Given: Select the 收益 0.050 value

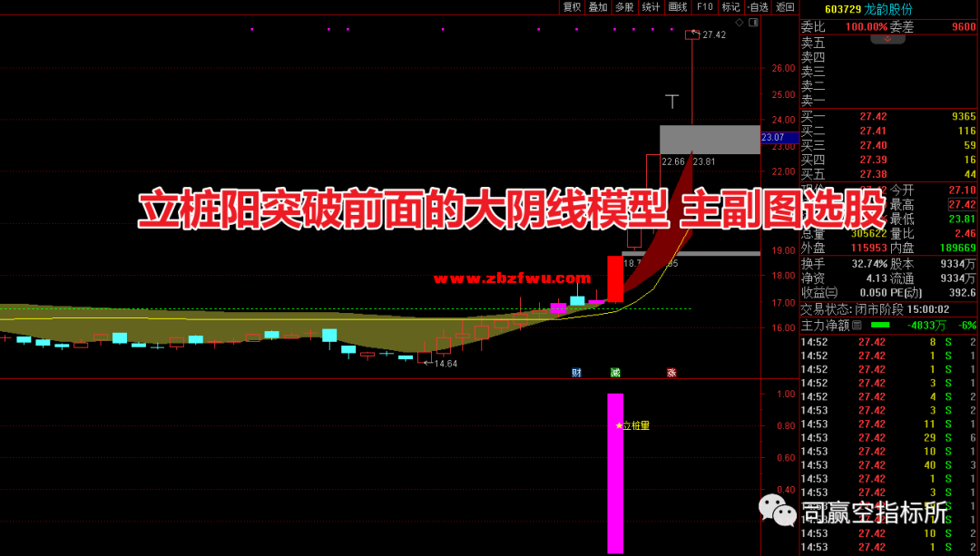Looking at the screenshot, I should tap(873, 292).
